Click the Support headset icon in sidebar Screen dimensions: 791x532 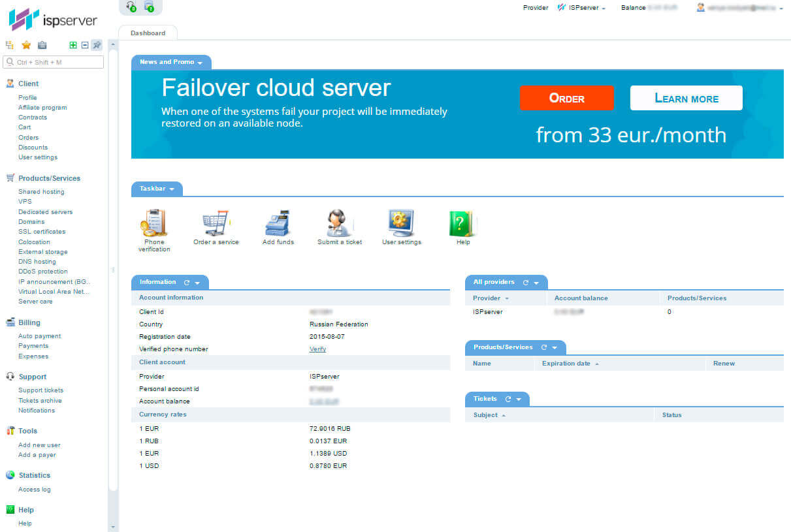tap(10, 377)
